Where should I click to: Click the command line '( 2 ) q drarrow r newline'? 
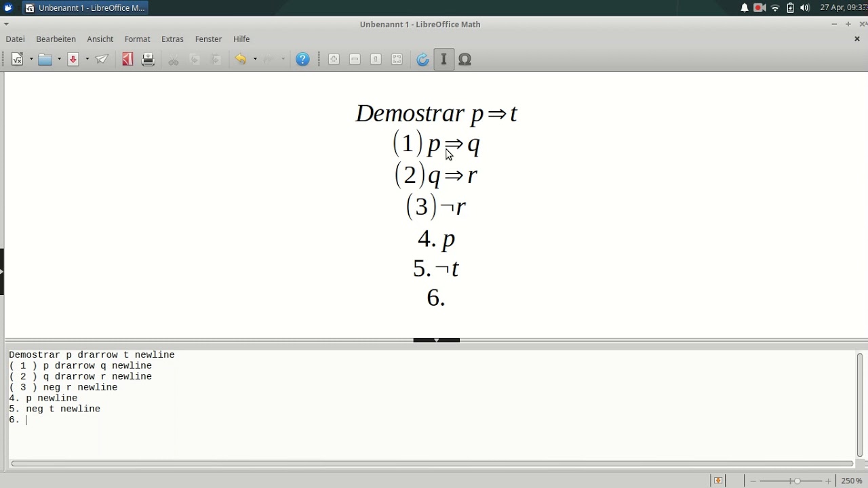[80, 377]
